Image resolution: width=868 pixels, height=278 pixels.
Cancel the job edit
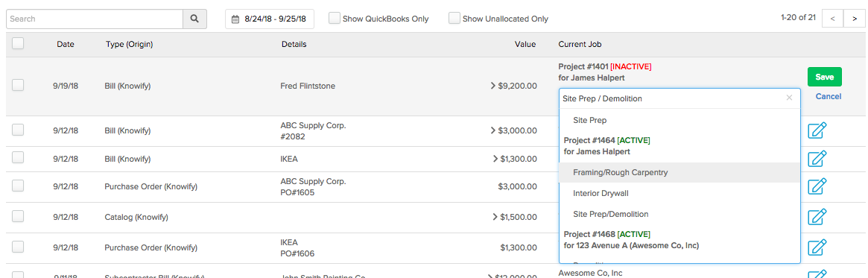pyautogui.click(x=829, y=96)
